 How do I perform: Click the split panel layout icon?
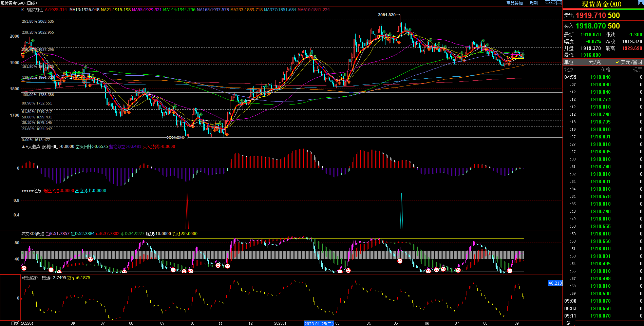pyautogui.click(x=559, y=3)
